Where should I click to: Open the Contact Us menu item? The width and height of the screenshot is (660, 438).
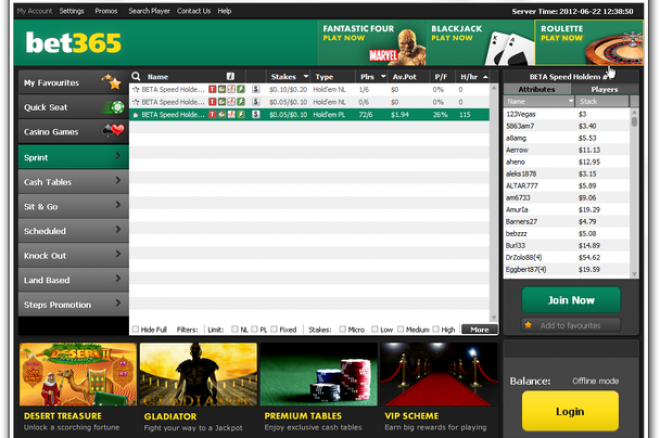click(194, 11)
